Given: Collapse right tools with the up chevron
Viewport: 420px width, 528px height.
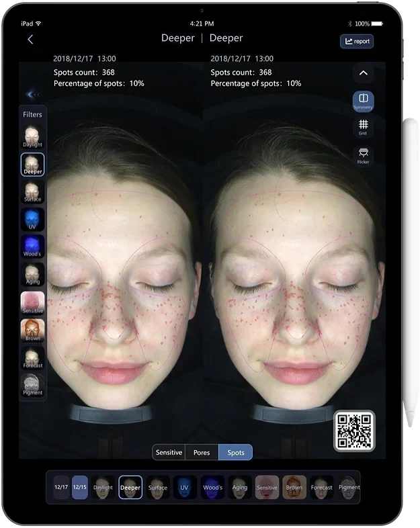Looking at the screenshot, I should (x=363, y=73).
